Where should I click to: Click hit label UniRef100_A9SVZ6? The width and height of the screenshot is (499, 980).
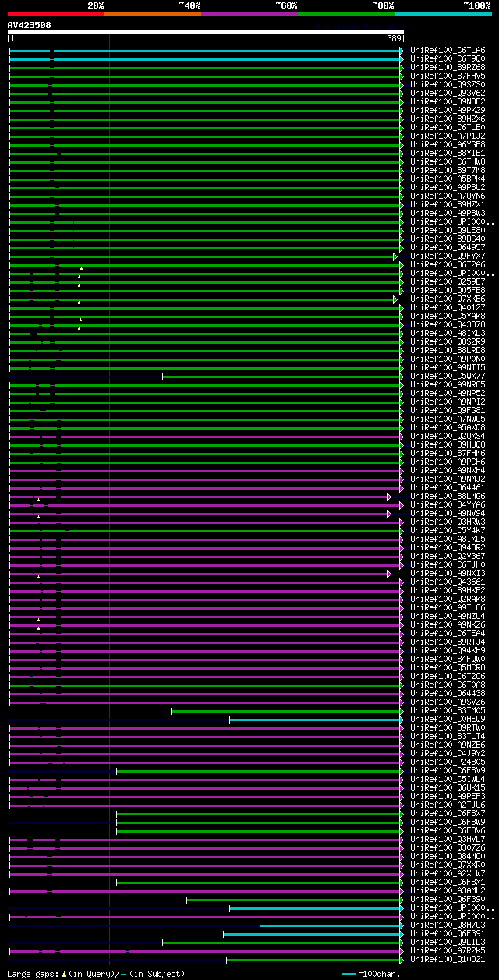(448, 702)
